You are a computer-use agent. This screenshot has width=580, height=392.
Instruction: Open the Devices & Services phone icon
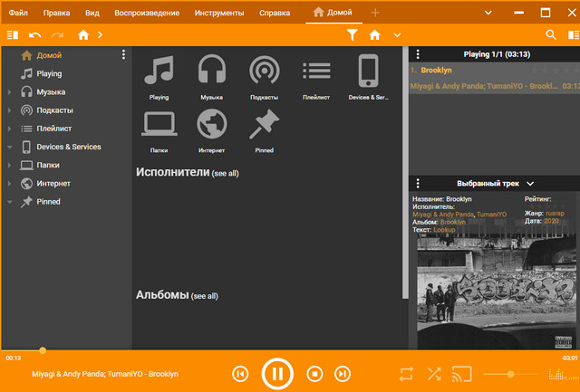(x=368, y=72)
